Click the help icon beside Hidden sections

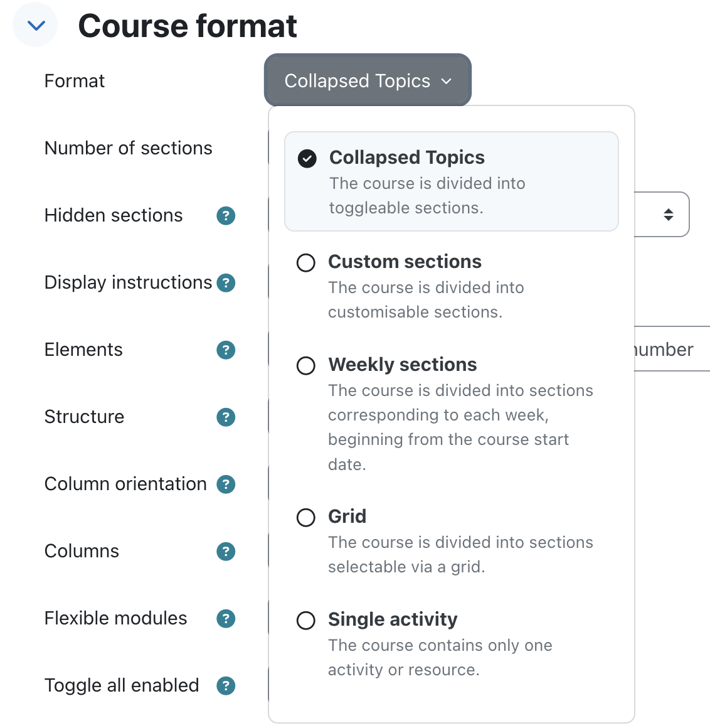click(225, 215)
